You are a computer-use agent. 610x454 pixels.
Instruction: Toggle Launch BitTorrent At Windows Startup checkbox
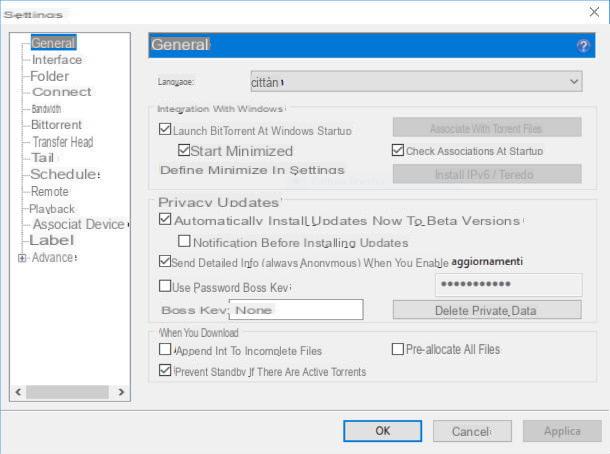click(x=165, y=129)
